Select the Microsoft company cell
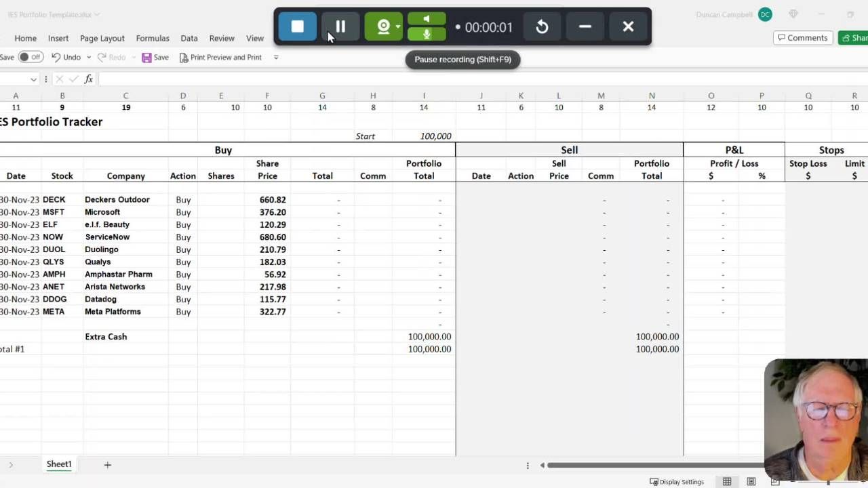The height and width of the screenshot is (488, 868). click(125, 212)
